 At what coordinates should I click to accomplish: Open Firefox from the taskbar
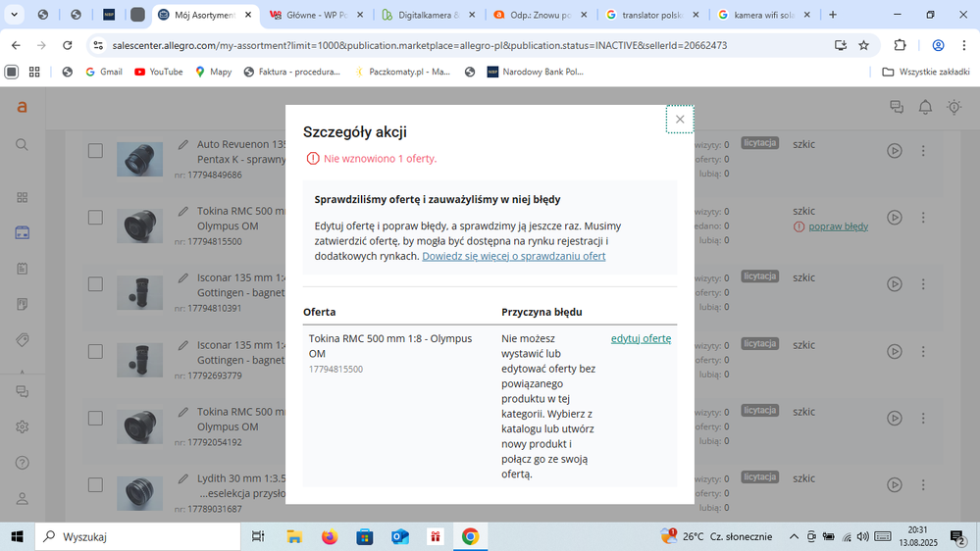coord(330,536)
